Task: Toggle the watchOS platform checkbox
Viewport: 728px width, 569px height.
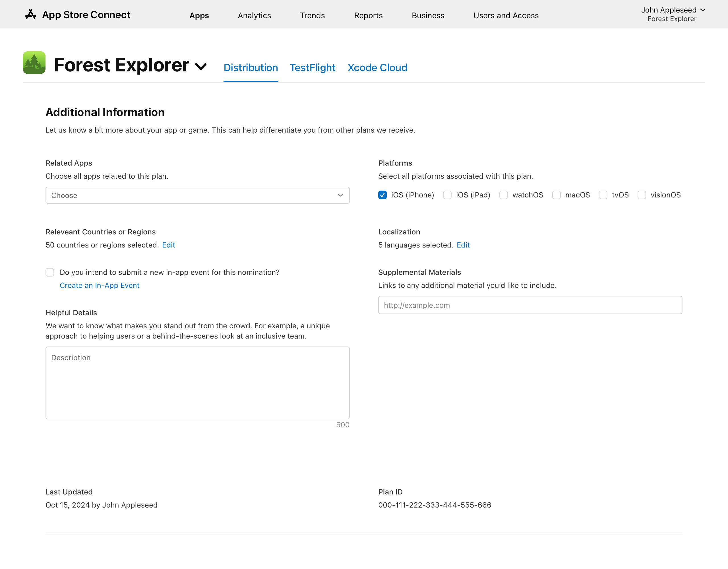Action: (x=504, y=195)
